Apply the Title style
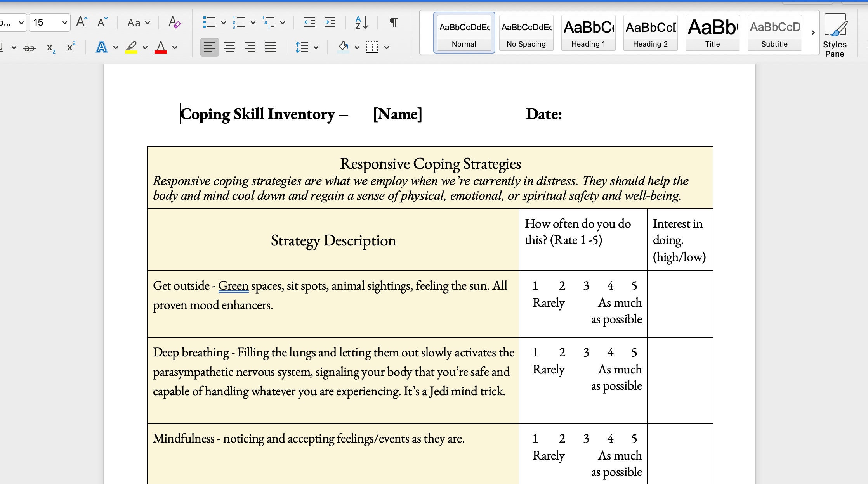The height and width of the screenshot is (484, 868). click(x=712, y=33)
